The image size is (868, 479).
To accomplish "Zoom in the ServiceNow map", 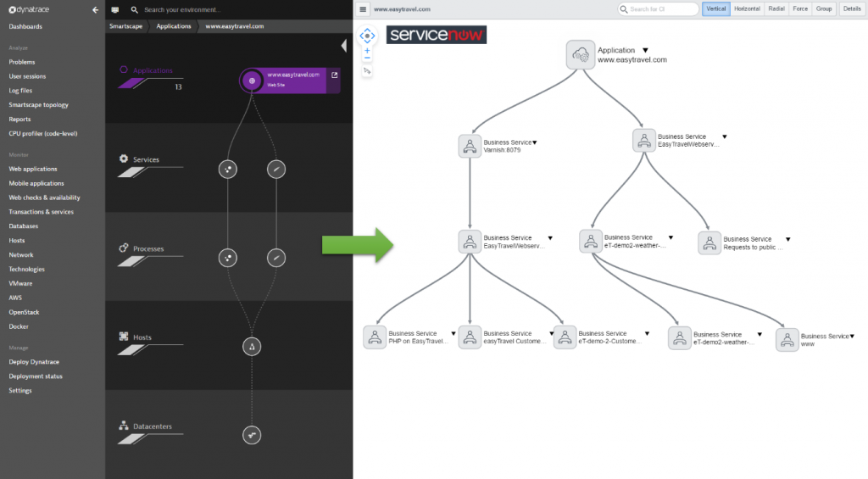I will click(367, 50).
